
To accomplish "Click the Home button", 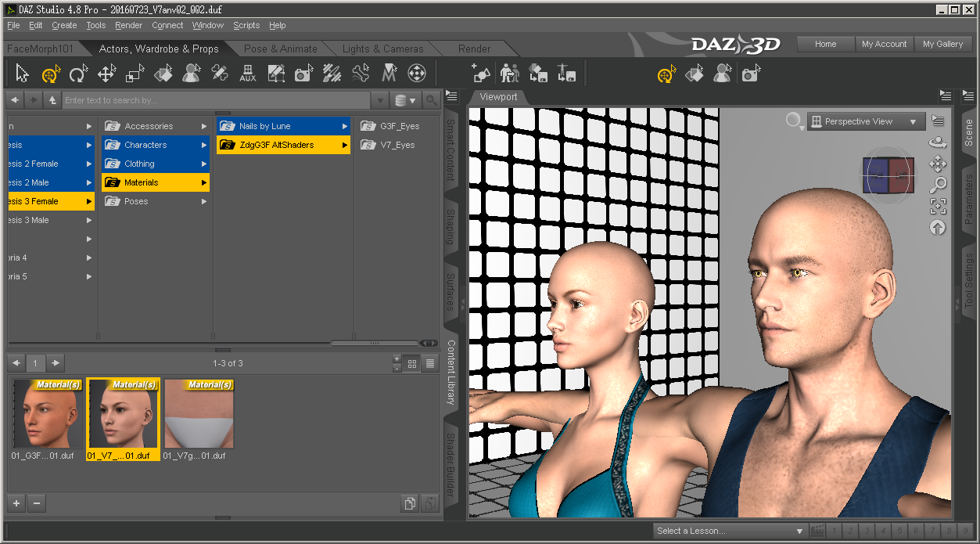I will (825, 44).
